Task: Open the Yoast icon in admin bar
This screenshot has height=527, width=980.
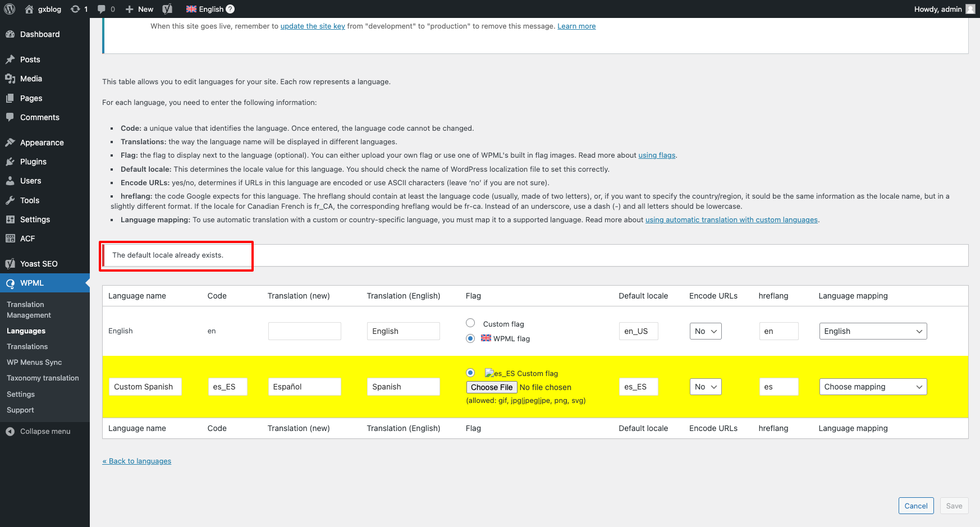Action: (167, 9)
